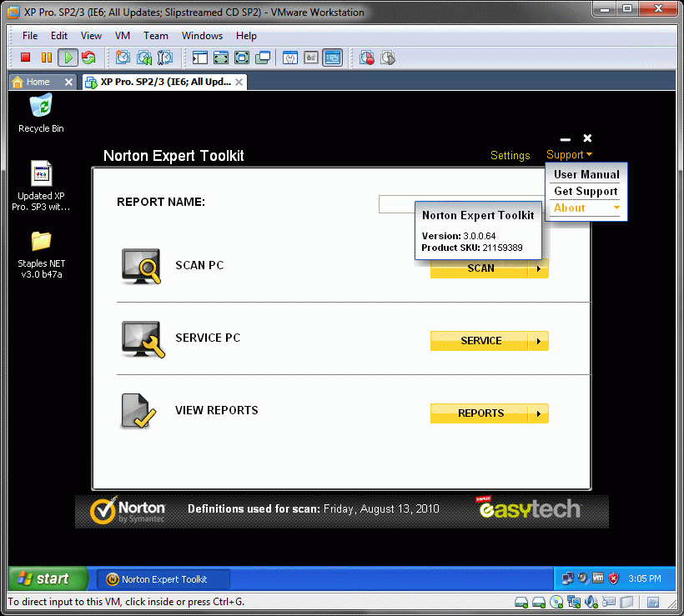Expand the arrow next to the REPORTS button
The width and height of the screenshot is (684, 616).
(539, 413)
